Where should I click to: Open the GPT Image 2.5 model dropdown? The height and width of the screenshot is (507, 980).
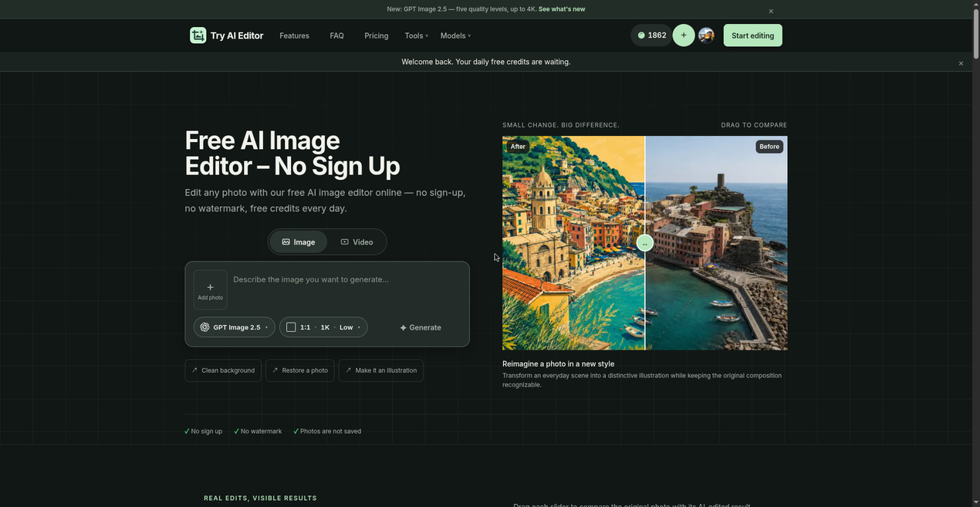click(234, 327)
